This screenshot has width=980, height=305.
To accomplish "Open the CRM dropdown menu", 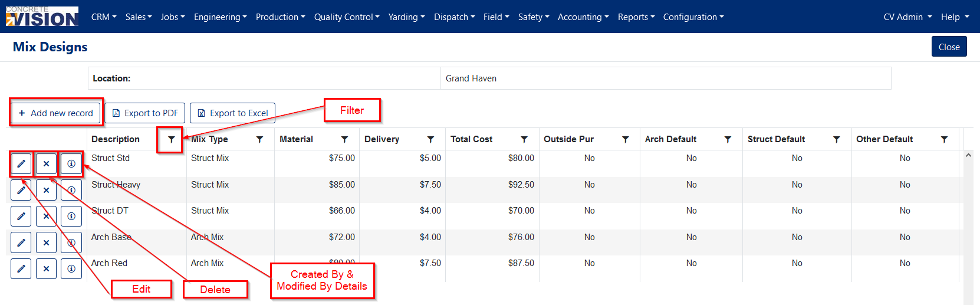I will coord(104,17).
